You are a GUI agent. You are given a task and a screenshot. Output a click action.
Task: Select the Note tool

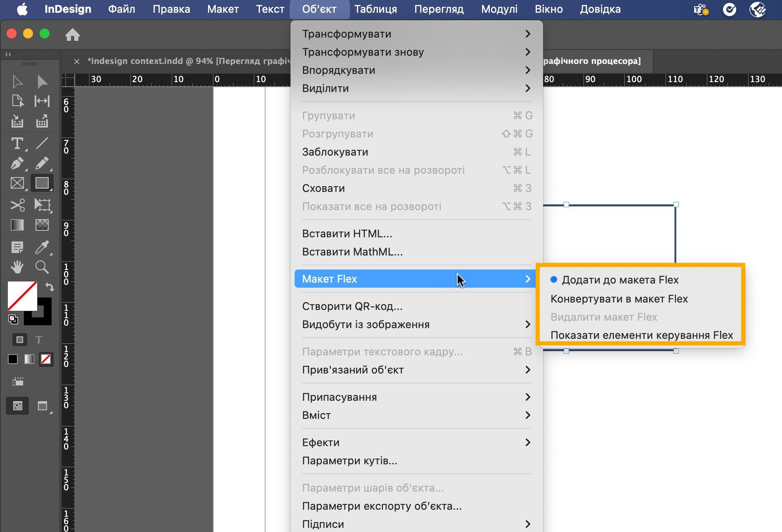tap(17, 248)
